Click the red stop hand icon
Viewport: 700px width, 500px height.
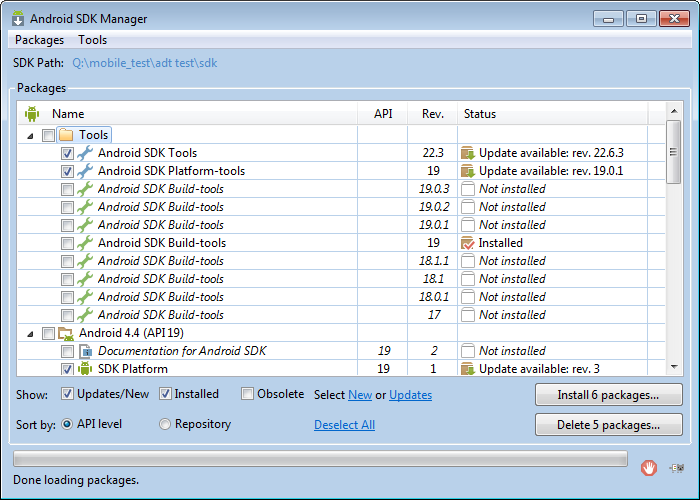pyautogui.click(x=649, y=466)
